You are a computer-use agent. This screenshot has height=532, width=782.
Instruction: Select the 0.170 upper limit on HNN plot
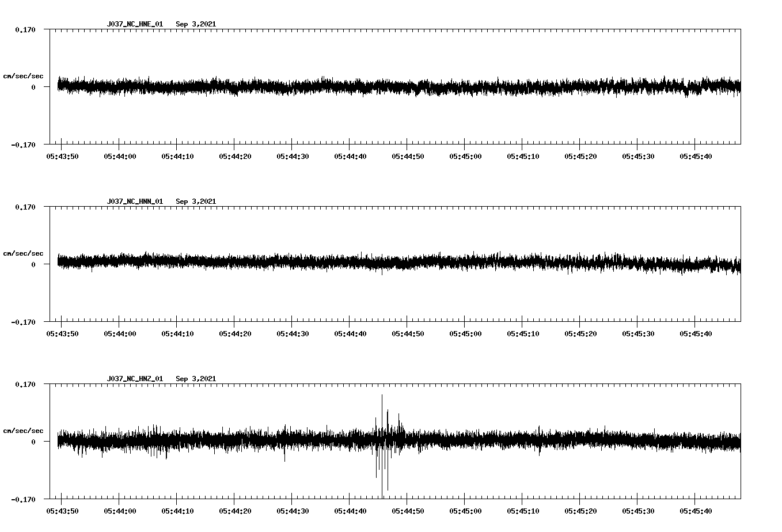(x=25, y=207)
